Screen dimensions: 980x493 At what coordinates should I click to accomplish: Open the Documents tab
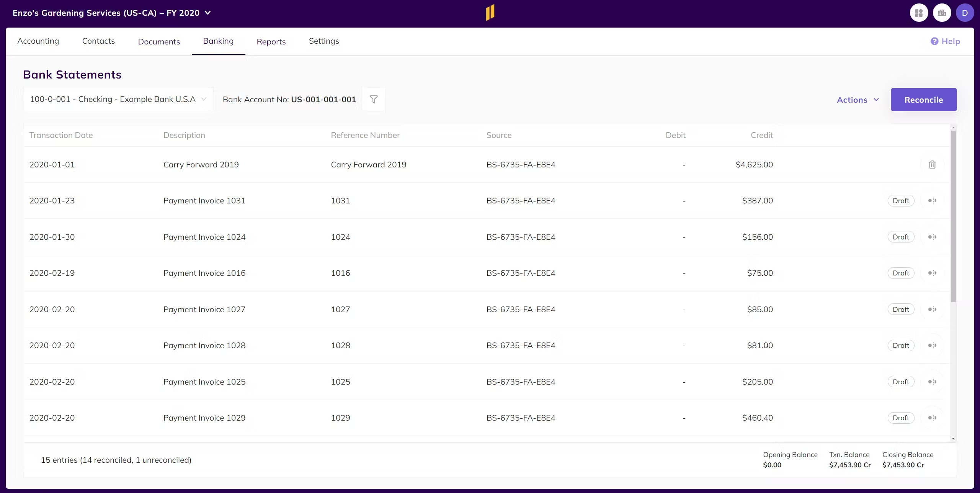[x=159, y=42]
